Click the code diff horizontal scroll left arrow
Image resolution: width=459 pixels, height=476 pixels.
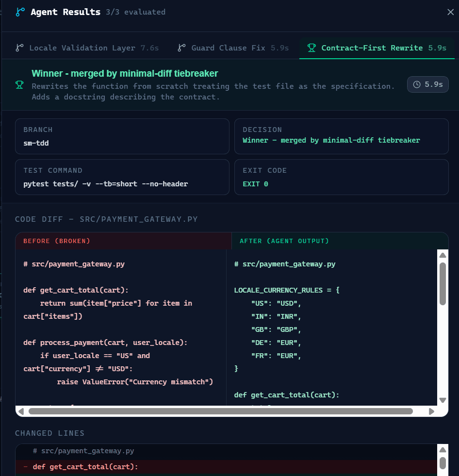click(x=21, y=411)
